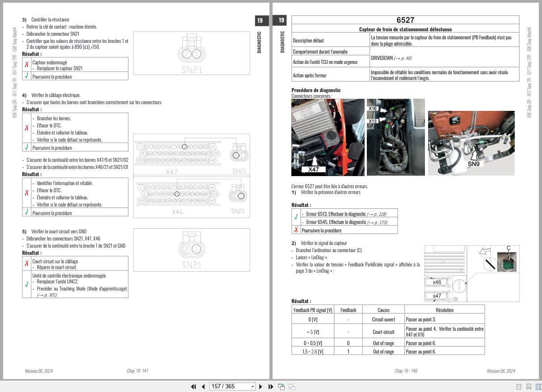Toggle the two-page side-by-side layout

(539, 386)
